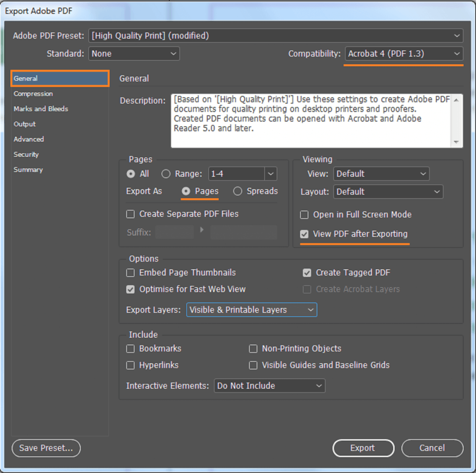Tick the Bookmarks checkbox
Image resolution: width=476 pixels, height=473 pixels.
tap(131, 349)
